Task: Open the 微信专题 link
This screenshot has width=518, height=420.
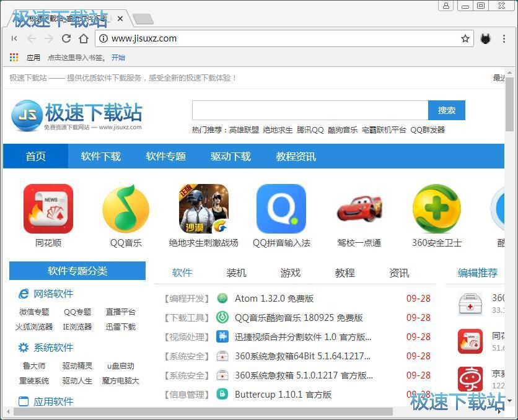Action: (34, 312)
